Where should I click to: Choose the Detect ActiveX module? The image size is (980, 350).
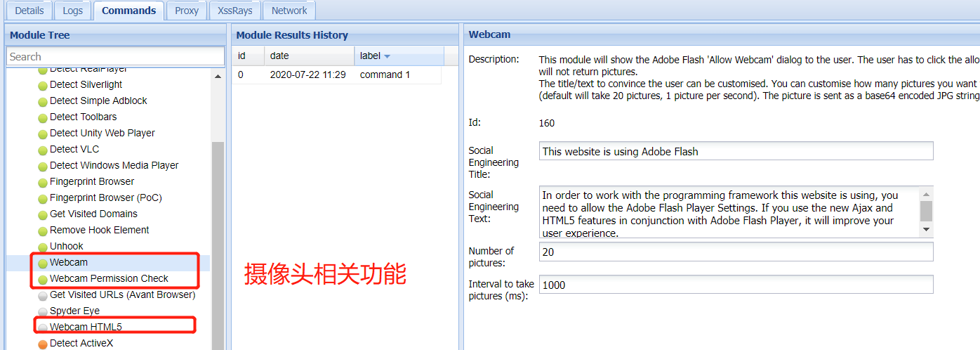click(x=81, y=343)
